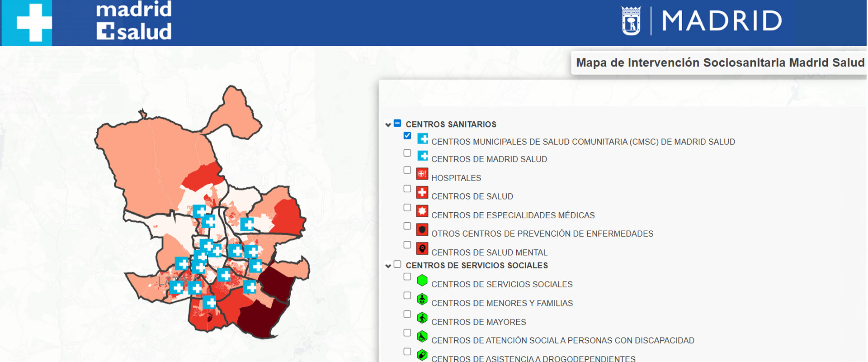Click the madrid salud logo text
This screenshot has height=362, width=868.
coord(134,21)
